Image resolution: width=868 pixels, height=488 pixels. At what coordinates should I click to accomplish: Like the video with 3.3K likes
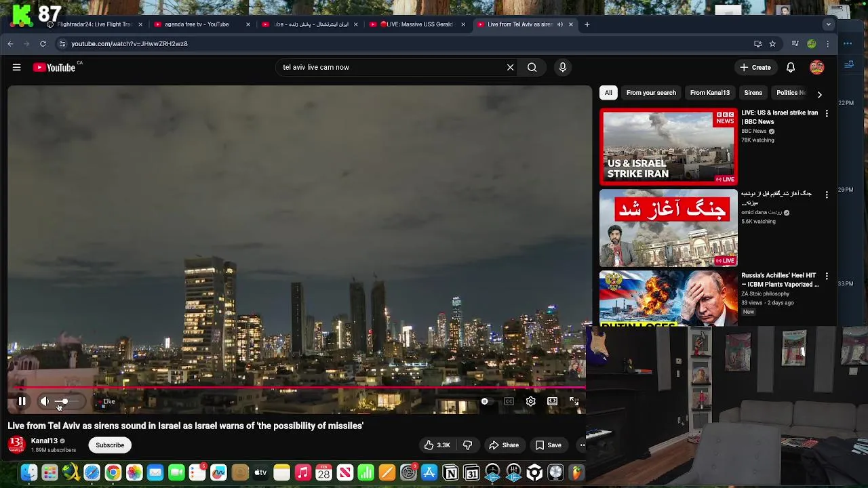[437, 445]
